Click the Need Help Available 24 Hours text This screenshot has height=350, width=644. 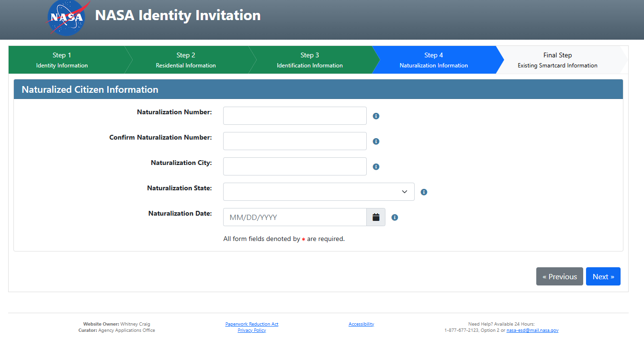click(x=501, y=324)
